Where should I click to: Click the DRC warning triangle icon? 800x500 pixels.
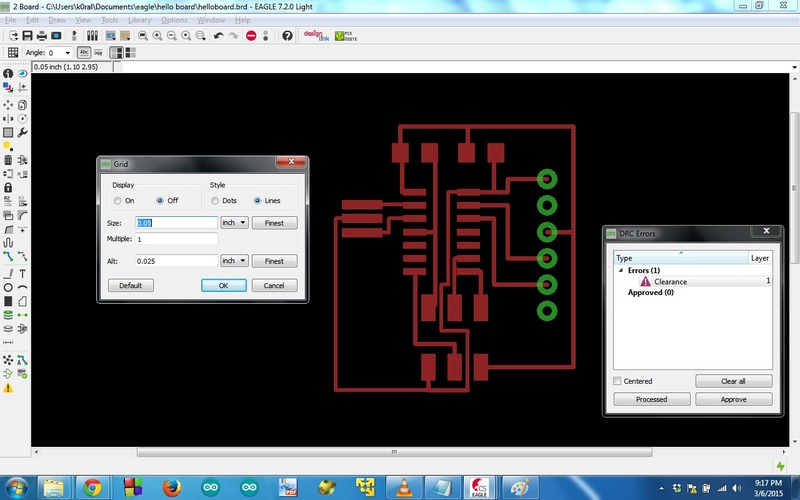coord(8,388)
